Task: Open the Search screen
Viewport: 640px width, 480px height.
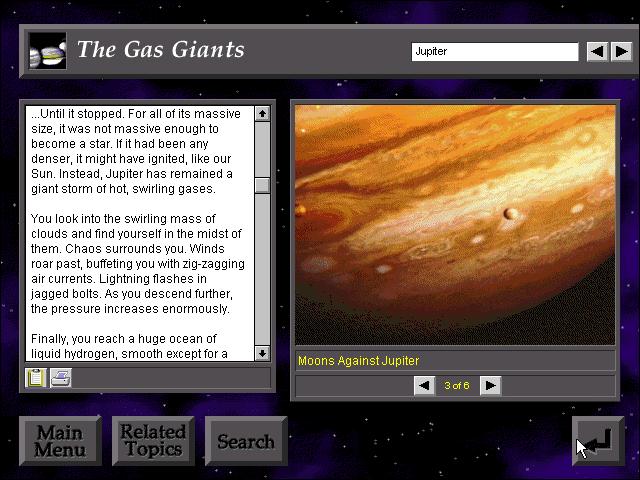Action: tap(246, 441)
